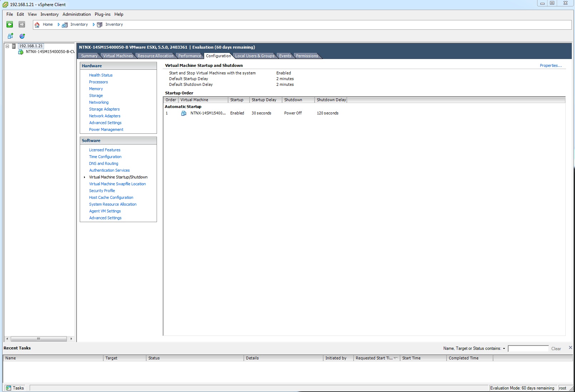Click the new virtual machine toolbar icon
The image size is (575, 392).
tap(10, 36)
